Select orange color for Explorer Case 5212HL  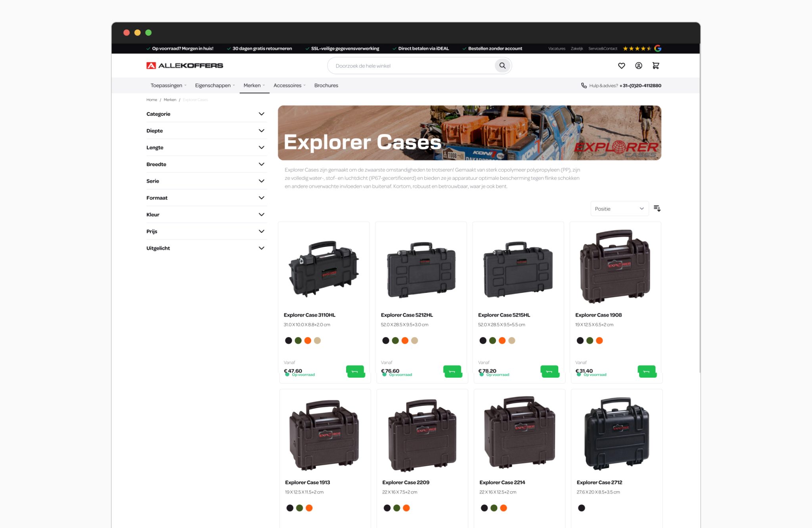click(405, 340)
